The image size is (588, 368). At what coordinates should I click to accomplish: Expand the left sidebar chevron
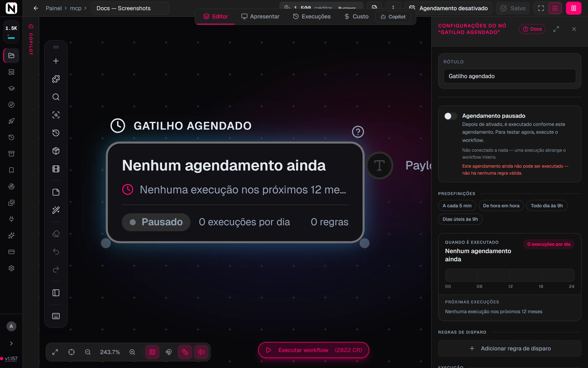click(x=11, y=343)
